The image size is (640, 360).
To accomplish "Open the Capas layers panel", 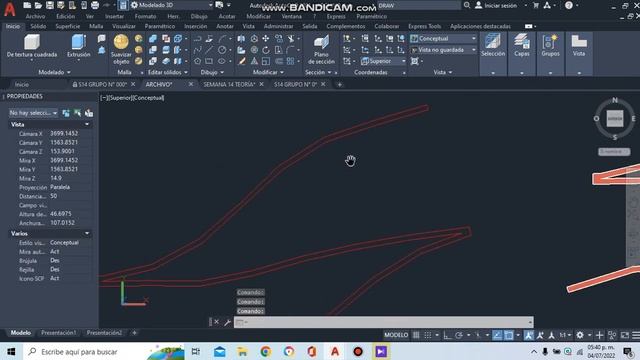I will pyautogui.click(x=522, y=46).
